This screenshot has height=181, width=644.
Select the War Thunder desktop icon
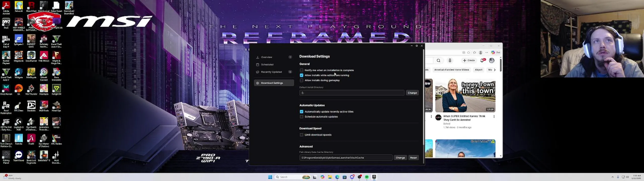click(x=31, y=90)
